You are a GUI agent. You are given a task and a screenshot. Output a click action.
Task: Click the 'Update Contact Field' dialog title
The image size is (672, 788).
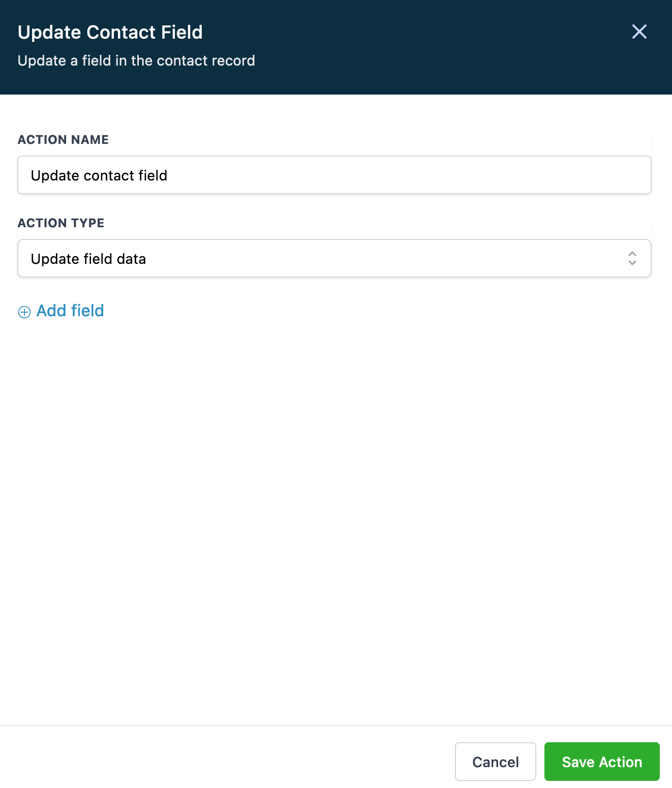tap(110, 32)
